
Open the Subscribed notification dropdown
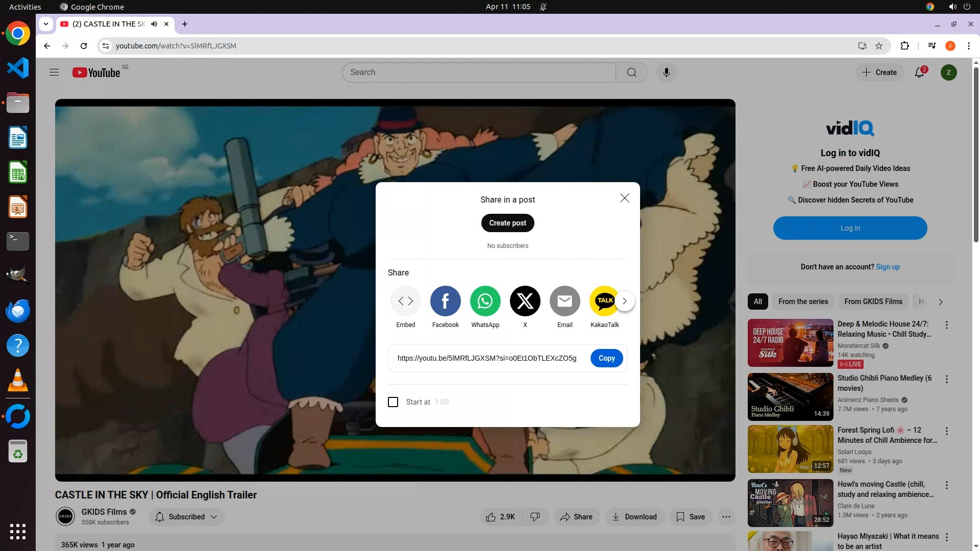click(187, 517)
